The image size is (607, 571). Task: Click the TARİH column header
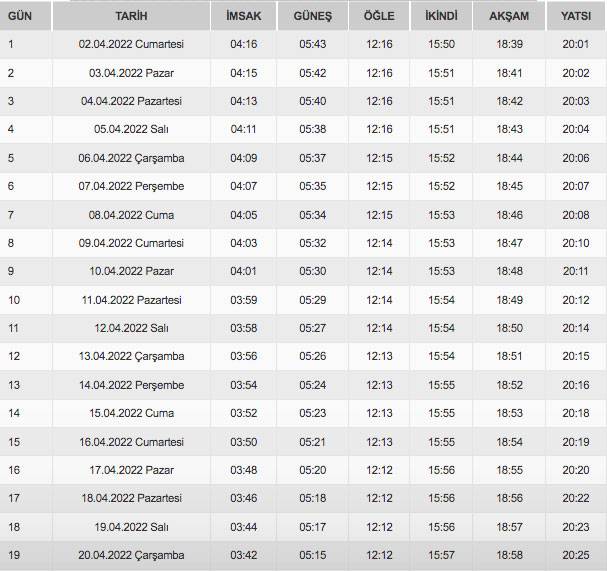[x=131, y=16]
